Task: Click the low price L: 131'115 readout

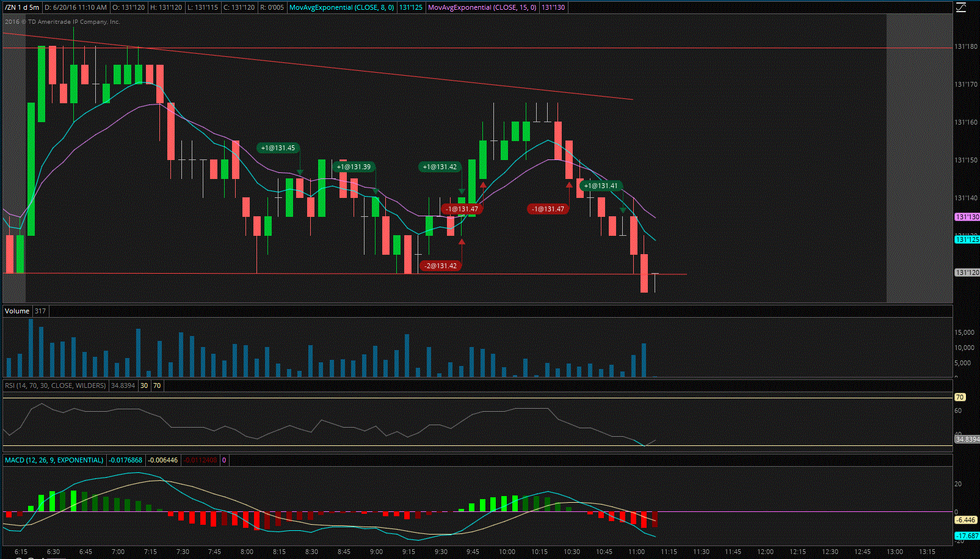Action: coord(202,7)
